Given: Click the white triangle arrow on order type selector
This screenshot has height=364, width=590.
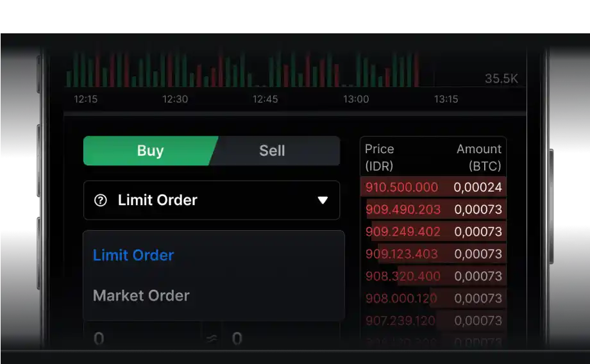Looking at the screenshot, I should [x=323, y=201].
